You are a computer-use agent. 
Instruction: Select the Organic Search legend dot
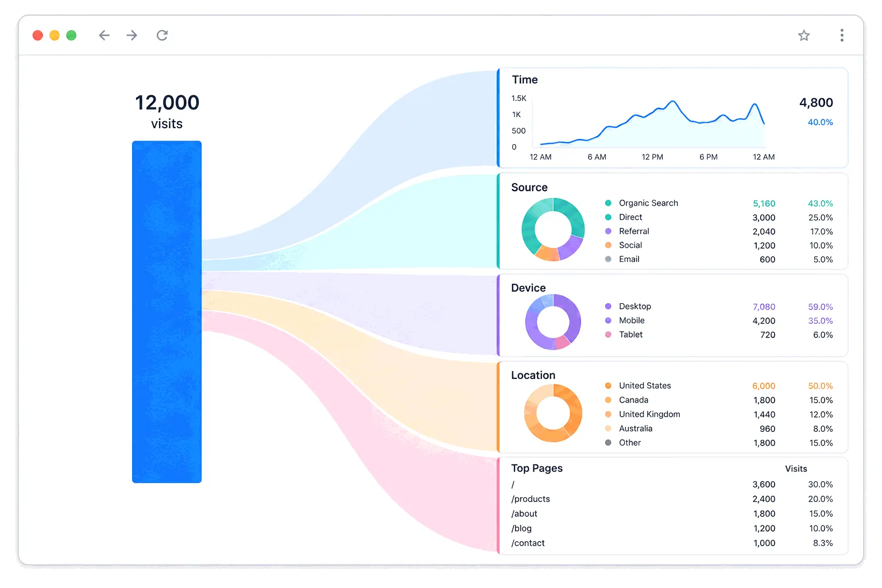click(608, 203)
